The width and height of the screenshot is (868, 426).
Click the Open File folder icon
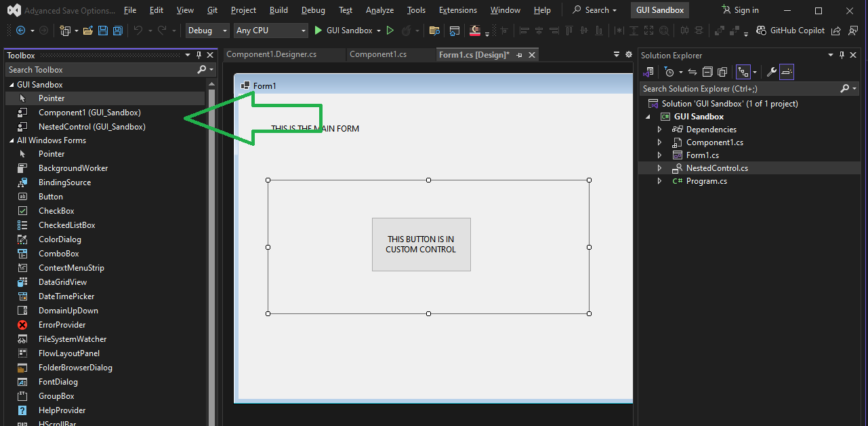(88, 31)
